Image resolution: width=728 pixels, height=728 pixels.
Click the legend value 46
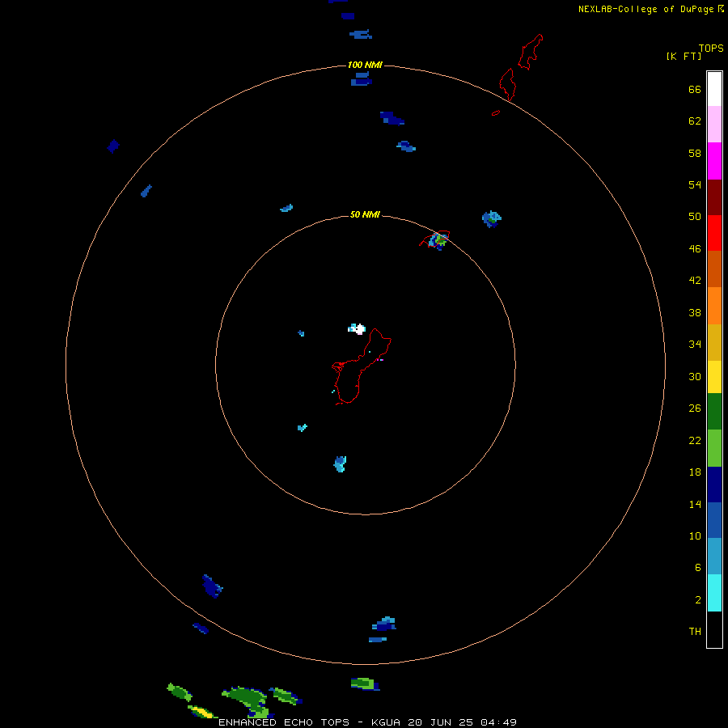(x=695, y=249)
